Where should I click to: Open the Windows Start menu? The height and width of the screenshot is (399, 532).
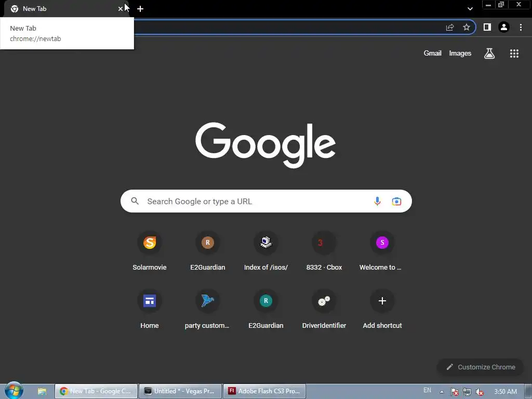pyautogui.click(x=14, y=391)
